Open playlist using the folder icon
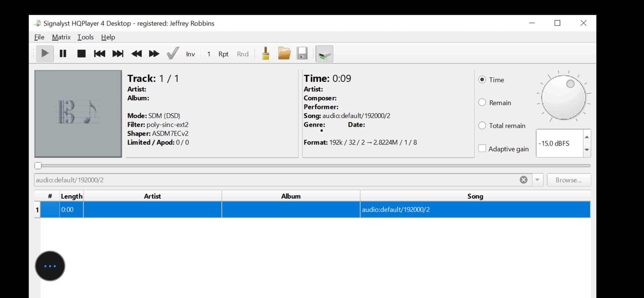 [x=284, y=54]
